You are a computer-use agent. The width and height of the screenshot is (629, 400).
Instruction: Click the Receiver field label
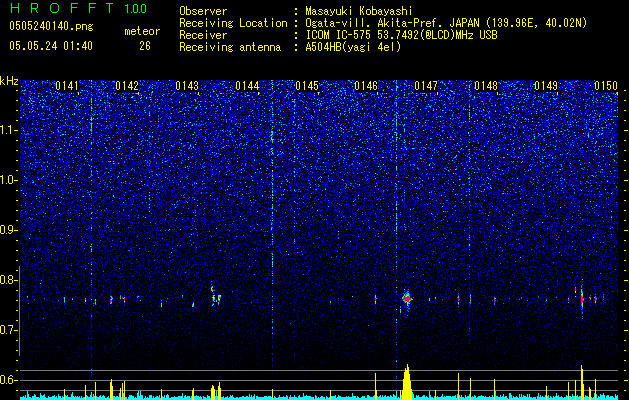[203, 35]
